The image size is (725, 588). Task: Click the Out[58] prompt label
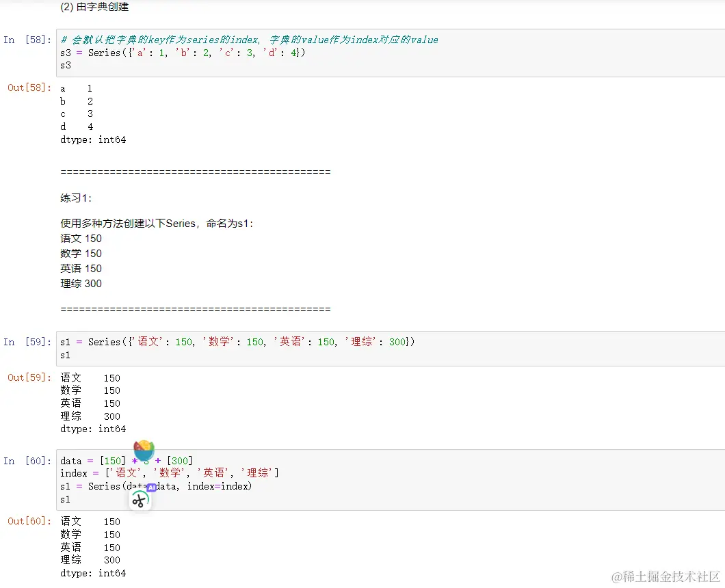coord(29,88)
